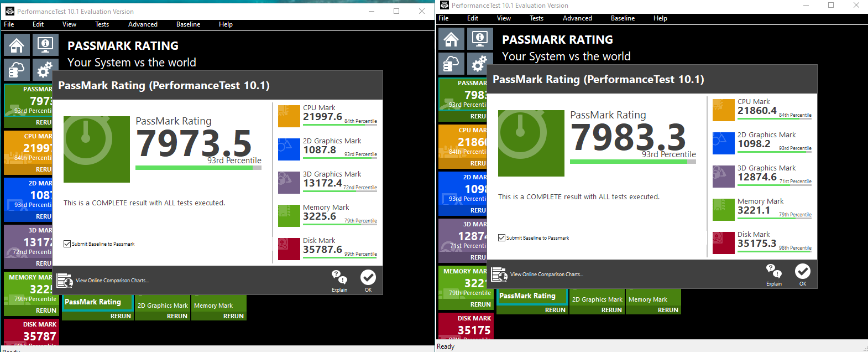Select Disk Mark sidebar tile in left window
Screen dimensions: 868x352
coord(31,332)
